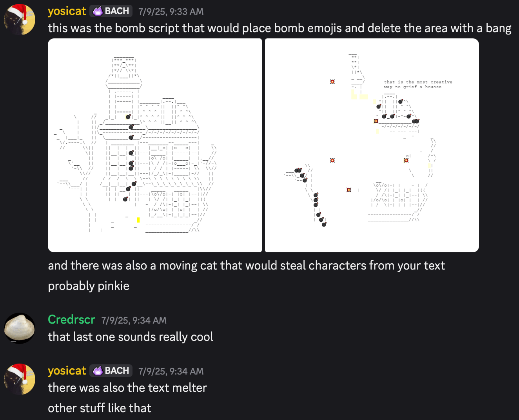Open yosicat's profile from the top username
This screenshot has width=519, height=420.
tap(67, 11)
